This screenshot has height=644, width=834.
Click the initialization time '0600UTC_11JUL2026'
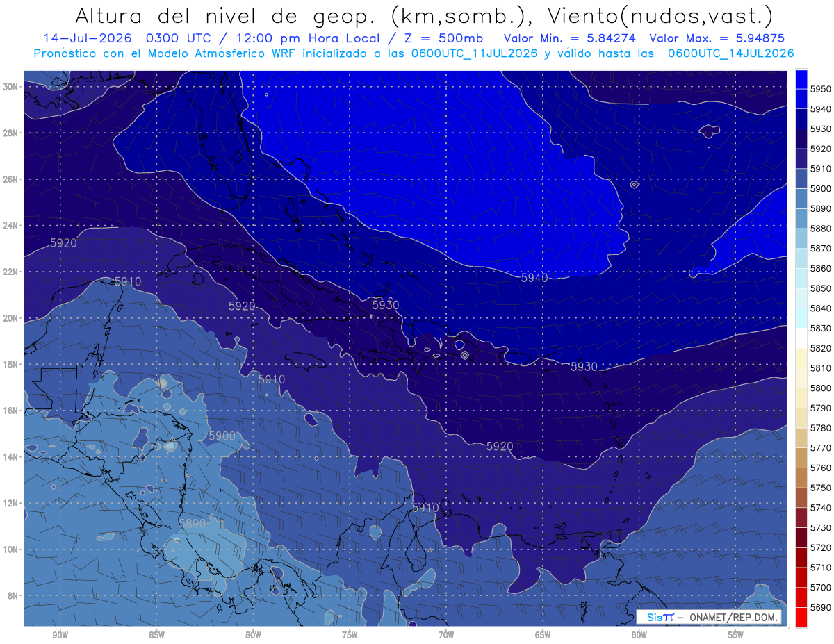477,53
